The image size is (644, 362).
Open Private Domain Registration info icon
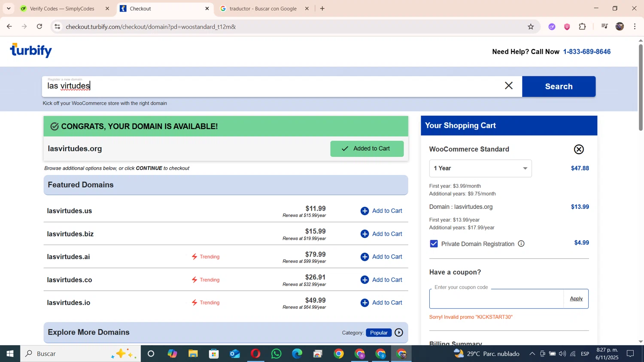coord(521,244)
